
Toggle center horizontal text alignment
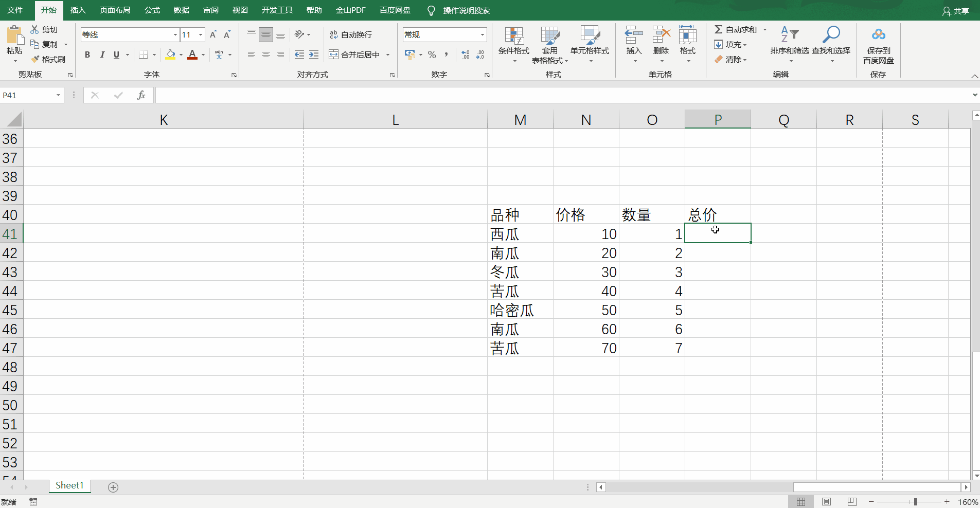click(x=266, y=55)
